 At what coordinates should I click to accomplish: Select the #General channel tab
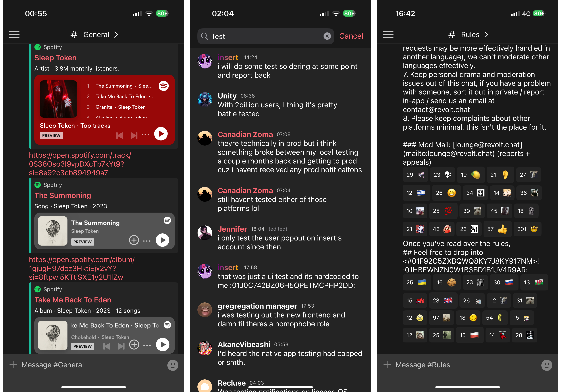pyautogui.click(x=93, y=35)
